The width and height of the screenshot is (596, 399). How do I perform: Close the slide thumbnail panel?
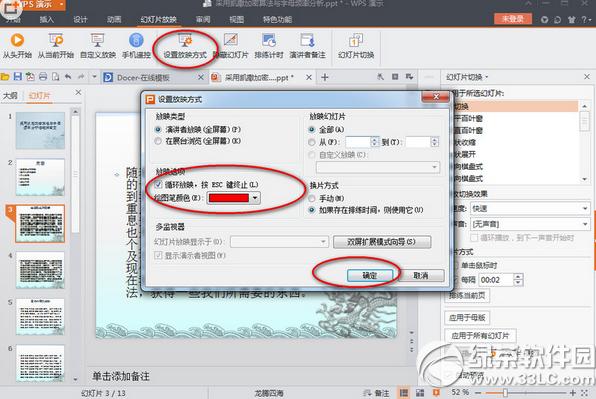click(x=78, y=92)
